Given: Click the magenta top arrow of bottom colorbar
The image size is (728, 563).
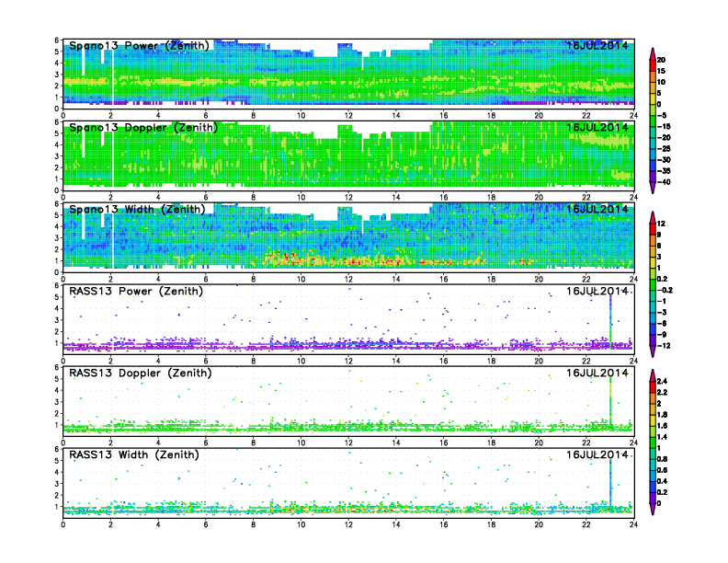Looking at the screenshot, I should (x=653, y=375).
